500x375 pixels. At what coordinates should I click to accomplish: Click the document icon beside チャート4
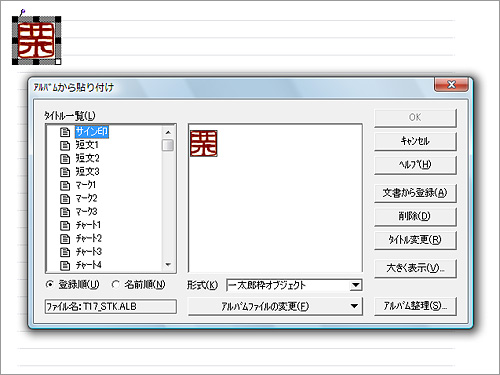pyautogui.click(x=65, y=265)
